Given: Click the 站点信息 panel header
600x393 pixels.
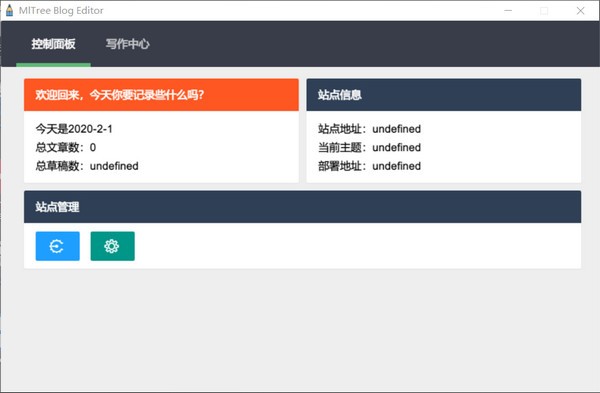Looking at the screenshot, I should pyautogui.click(x=443, y=95).
